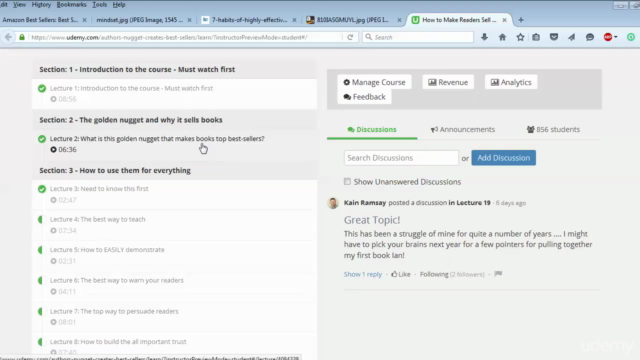Enable Show Unanswered Discussions checkbox
The image size is (640, 360).
click(x=347, y=181)
